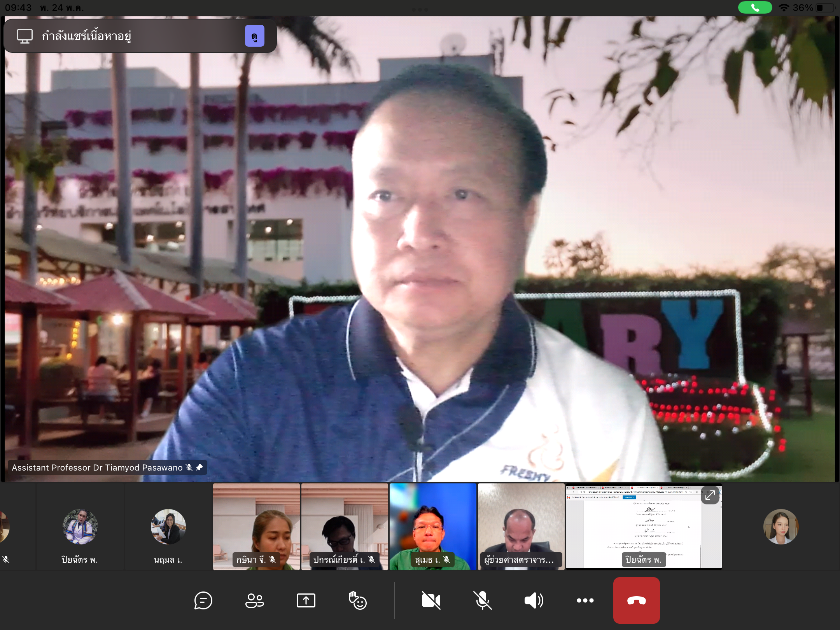Screen dimensions: 840x630
Task: Open speaker audio options
Action: point(534,600)
